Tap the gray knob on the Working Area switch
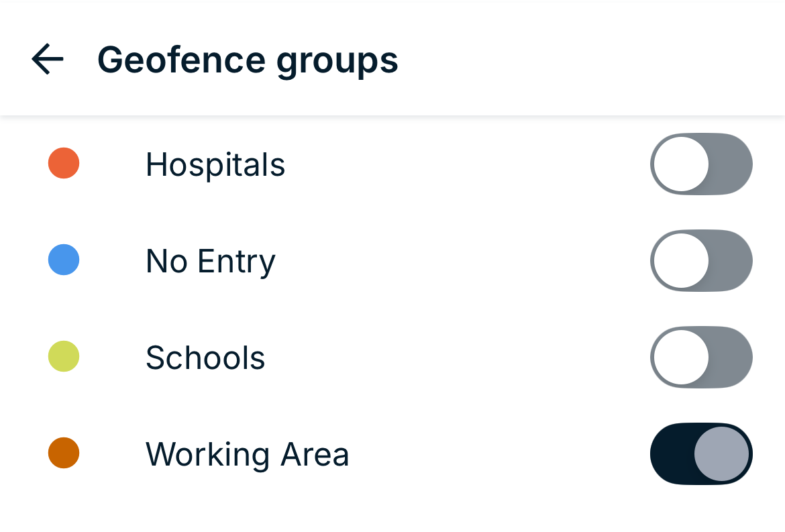Screen dimensions: 785x532 point(721,454)
